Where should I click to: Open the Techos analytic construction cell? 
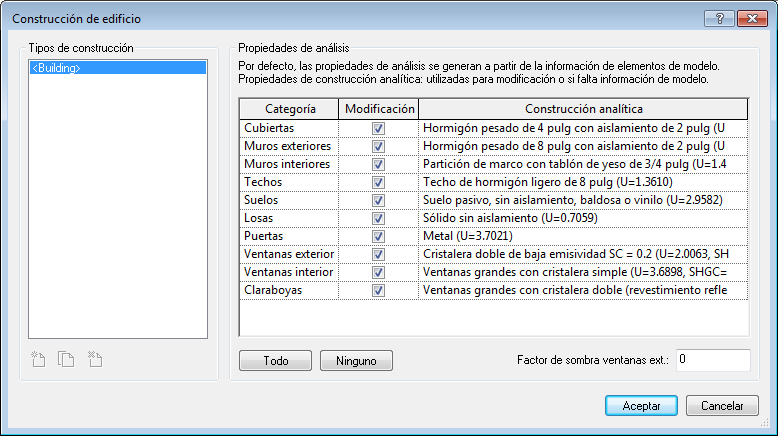(x=583, y=183)
